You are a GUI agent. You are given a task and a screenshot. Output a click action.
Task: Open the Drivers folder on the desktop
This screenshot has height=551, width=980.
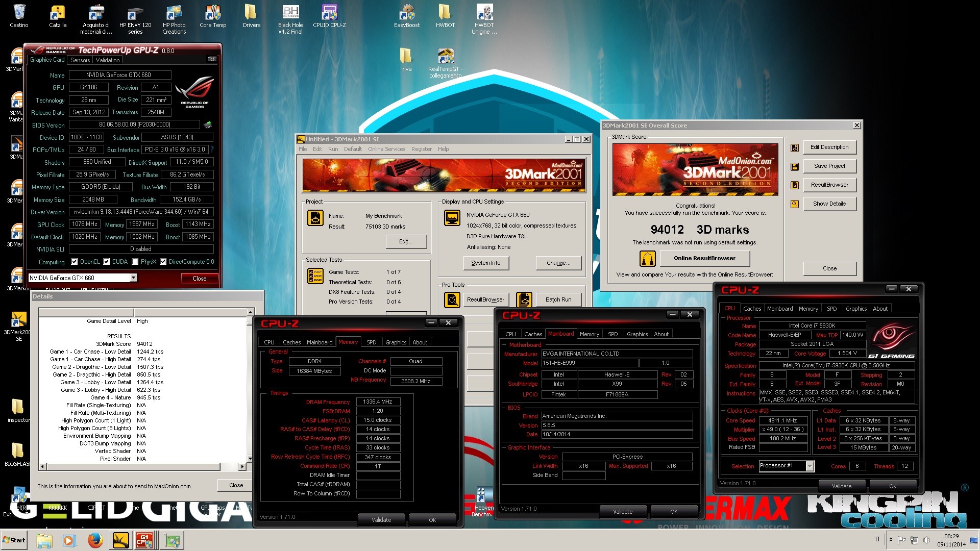251,15
